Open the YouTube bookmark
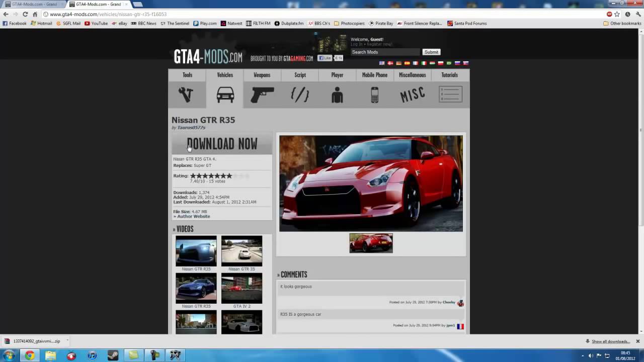Viewport: 644px width, 362px height. click(96, 23)
